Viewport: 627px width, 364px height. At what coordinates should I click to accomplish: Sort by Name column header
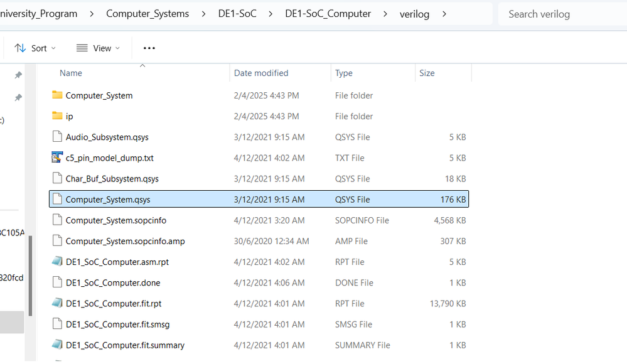[71, 73]
